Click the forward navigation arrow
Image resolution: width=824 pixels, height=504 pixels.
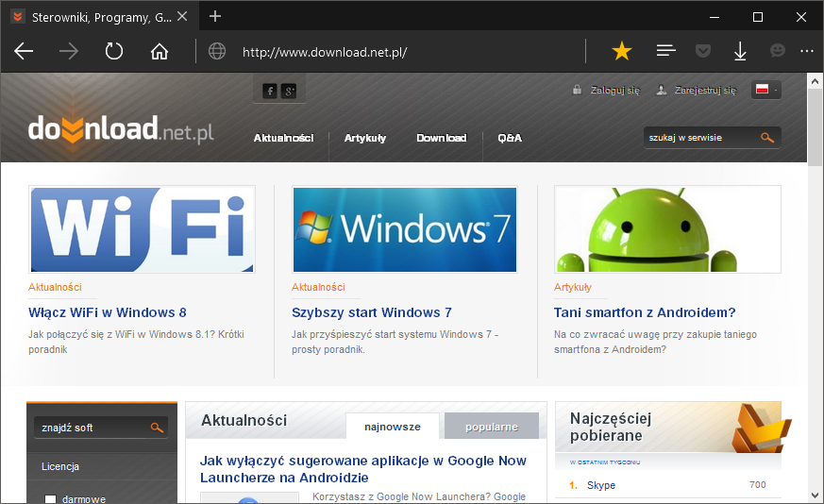(x=69, y=52)
